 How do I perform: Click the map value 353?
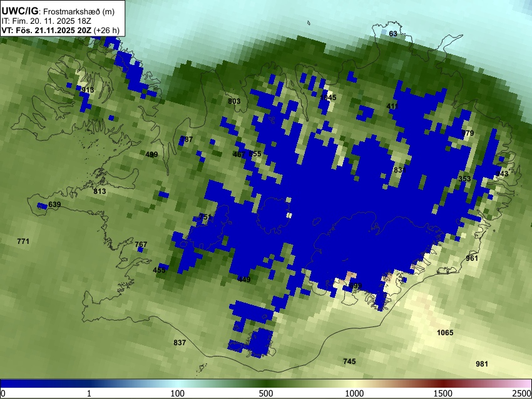pos(464,179)
